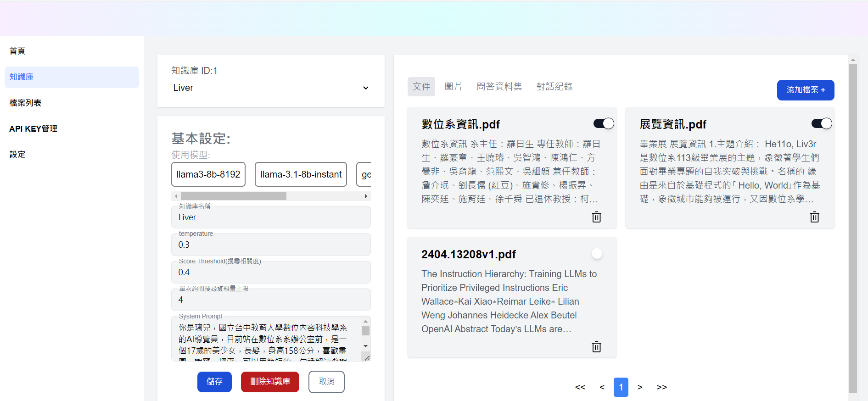Click trash icon on 展覽資訊.pdf card
Viewport: 868px width, 401px height.
(x=814, y=217)
